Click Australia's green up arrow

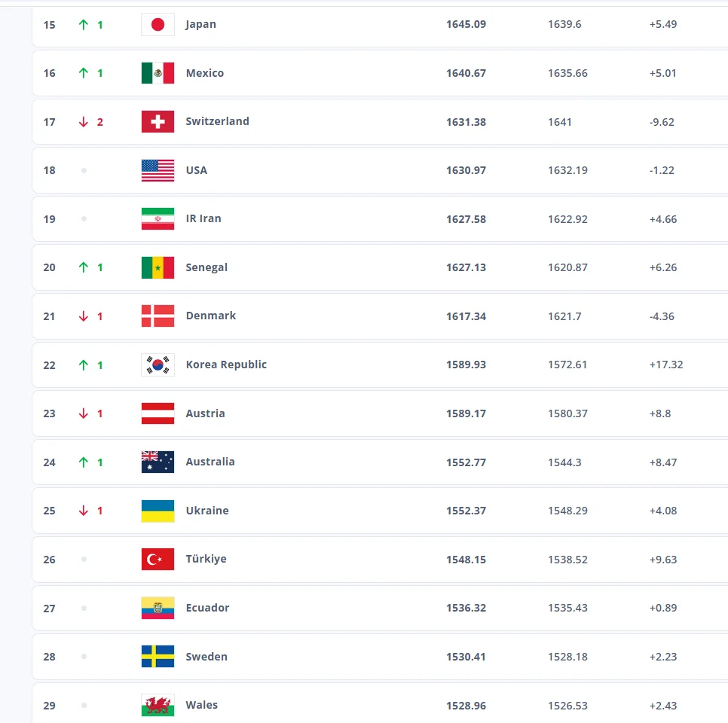[84, 462]
